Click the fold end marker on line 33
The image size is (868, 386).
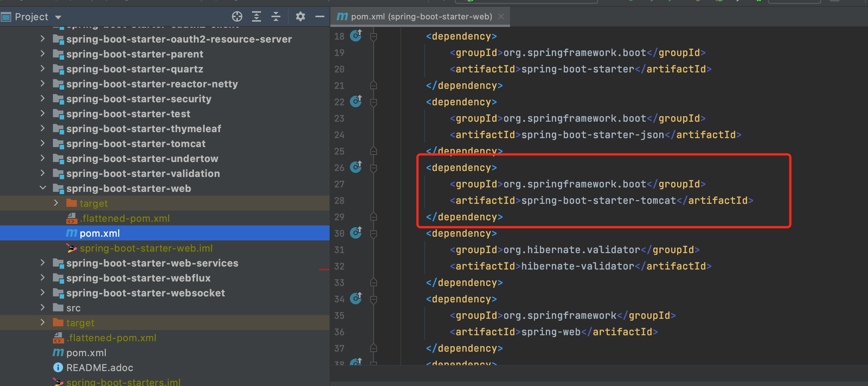pyautogui.click(x=374, y=283)
